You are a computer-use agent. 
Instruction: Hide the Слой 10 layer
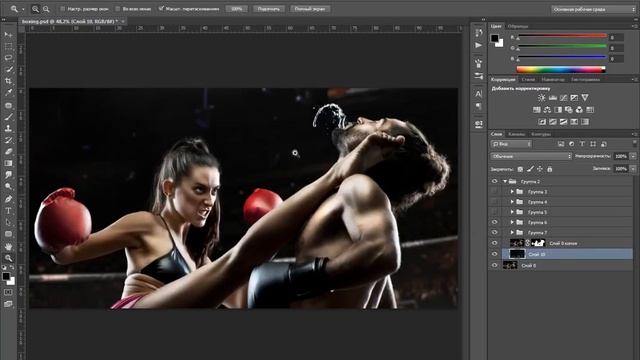pos(494,254)
